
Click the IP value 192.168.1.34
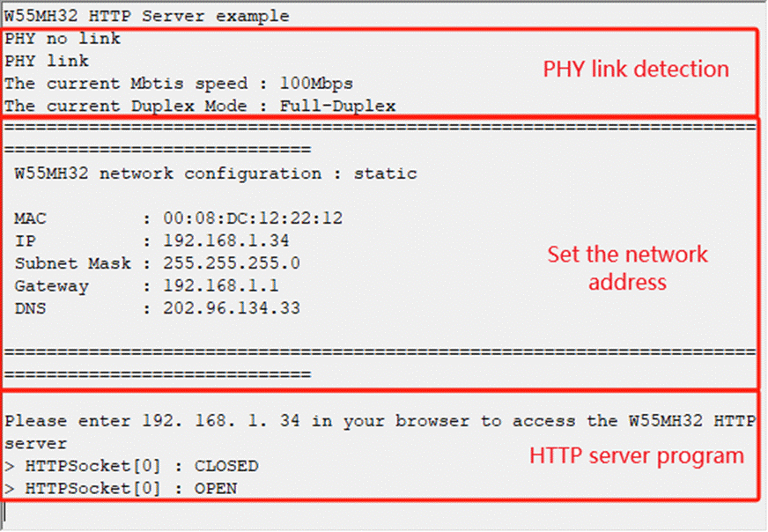(x=225, y=241)
